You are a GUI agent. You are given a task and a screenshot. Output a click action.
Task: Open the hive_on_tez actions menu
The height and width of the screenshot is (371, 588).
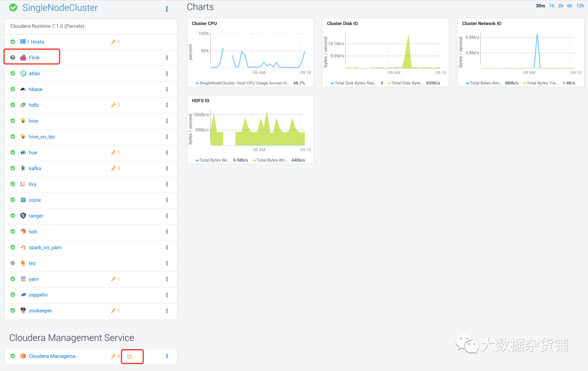coord(167,137)
